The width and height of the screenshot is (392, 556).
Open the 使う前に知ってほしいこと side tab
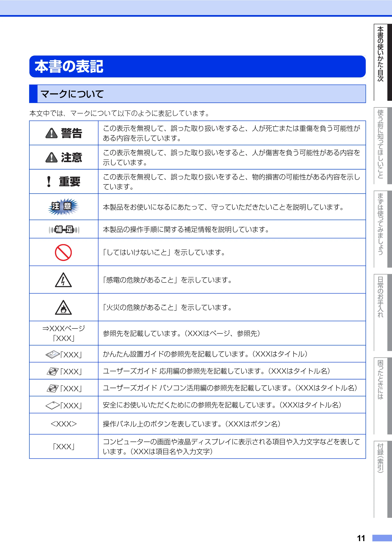383,146
